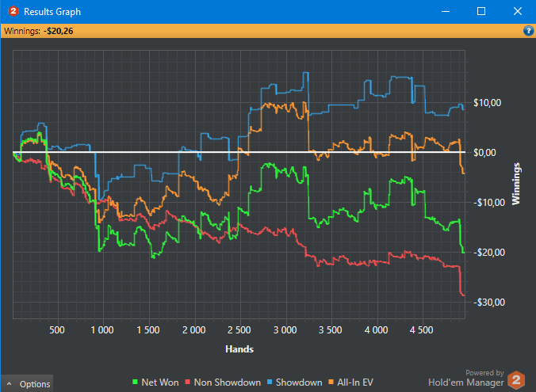Click the 1 000 hands axis label

coord(101,330)
